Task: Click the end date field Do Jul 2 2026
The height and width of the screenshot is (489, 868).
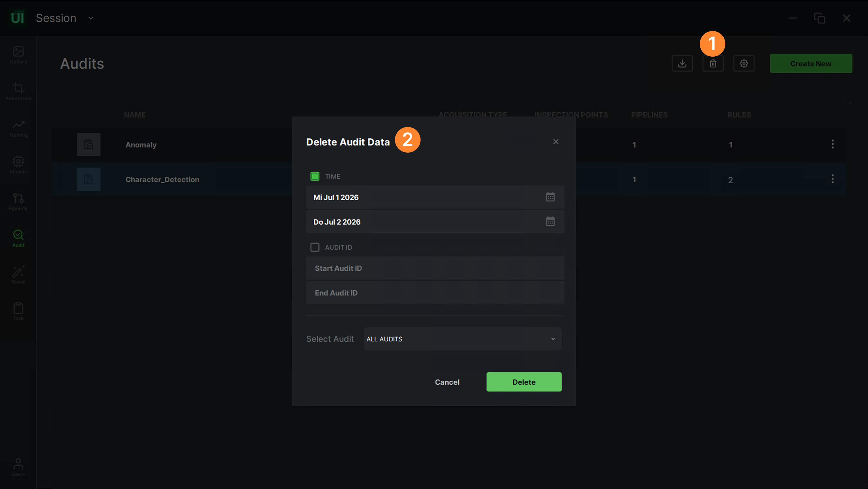Action: 435,222
